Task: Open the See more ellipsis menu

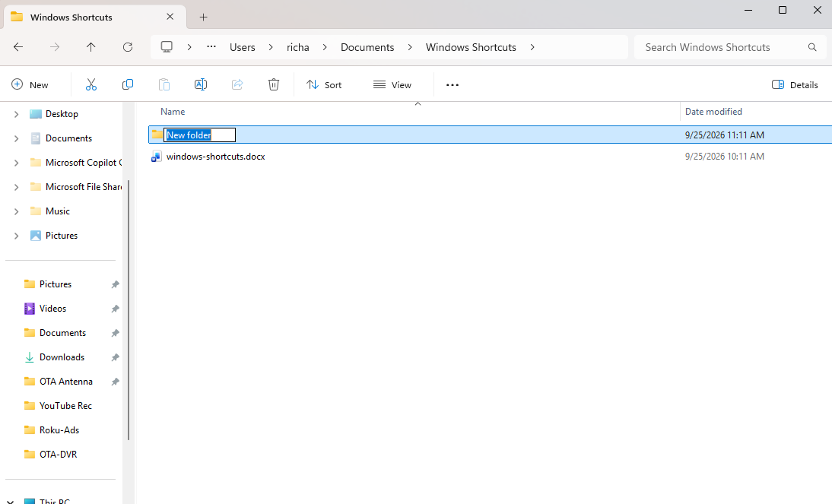Action: click(452, 85)
